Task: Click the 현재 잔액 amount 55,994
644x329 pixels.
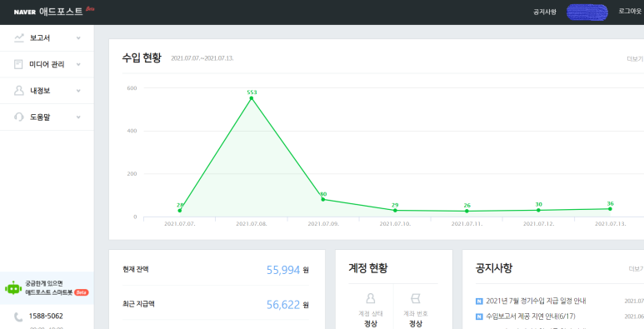Action: point(283,270)
